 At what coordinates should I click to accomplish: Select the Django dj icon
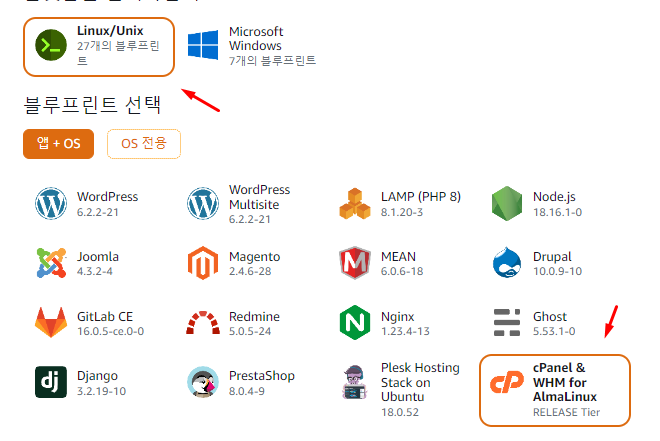point(51,382)
